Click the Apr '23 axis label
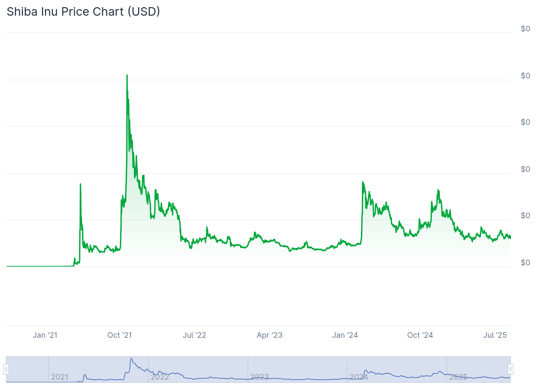 269,335
